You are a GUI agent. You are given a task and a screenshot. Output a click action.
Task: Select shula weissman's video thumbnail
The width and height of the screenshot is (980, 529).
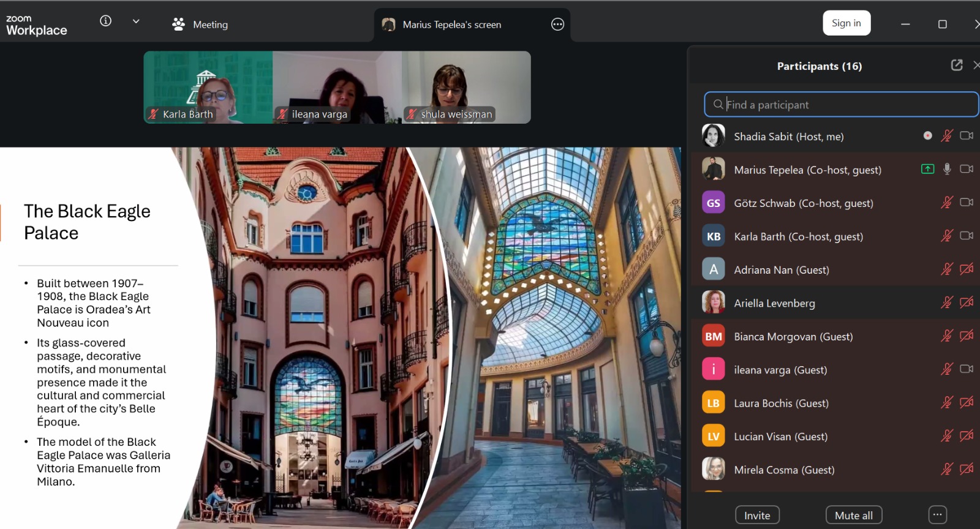point(466,87)
